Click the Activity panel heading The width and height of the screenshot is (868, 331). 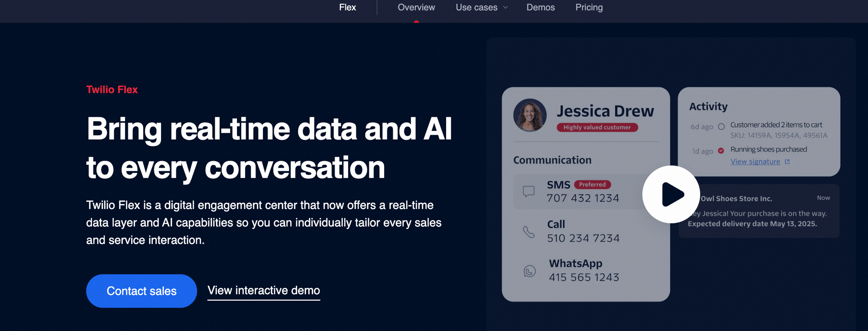point(708,106)
